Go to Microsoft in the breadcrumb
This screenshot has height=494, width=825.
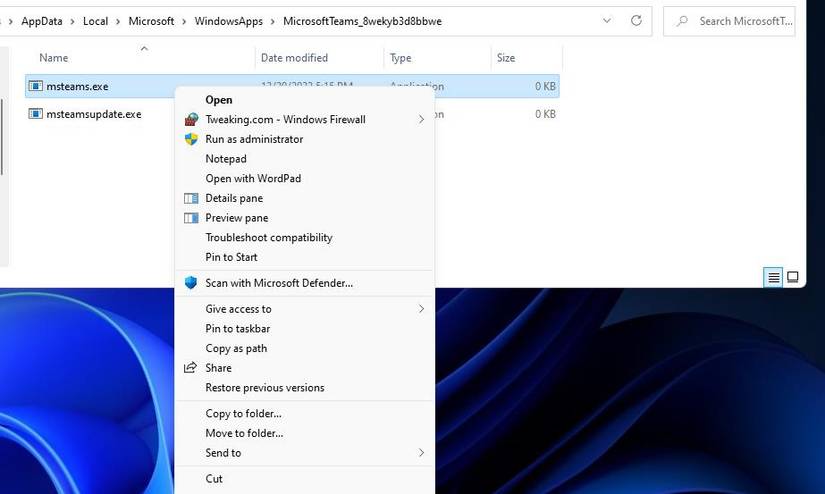(151, 21)
